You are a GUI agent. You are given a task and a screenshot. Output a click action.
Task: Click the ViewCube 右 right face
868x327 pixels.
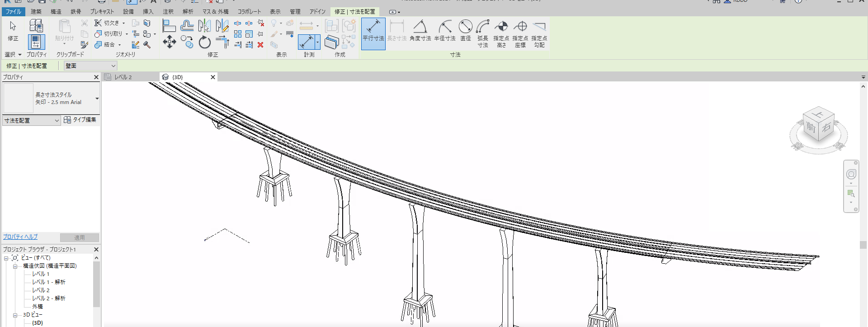pyautogui.click(x=827, y=127)
